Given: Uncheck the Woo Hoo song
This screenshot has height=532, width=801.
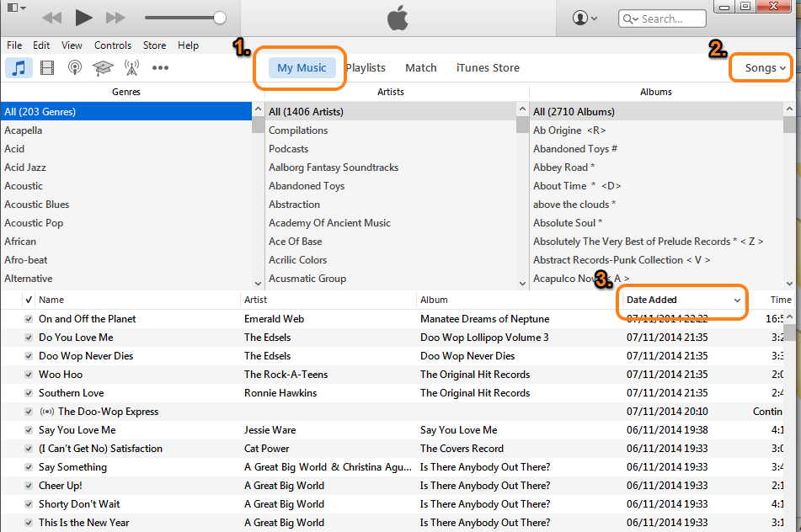Looking at the screenshot, I should 29,375.
